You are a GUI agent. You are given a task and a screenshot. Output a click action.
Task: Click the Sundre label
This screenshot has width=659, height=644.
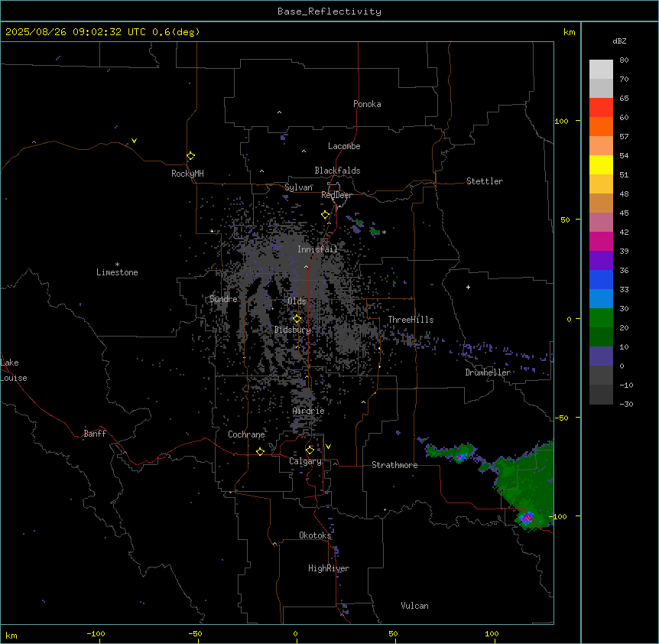point(223,299)
